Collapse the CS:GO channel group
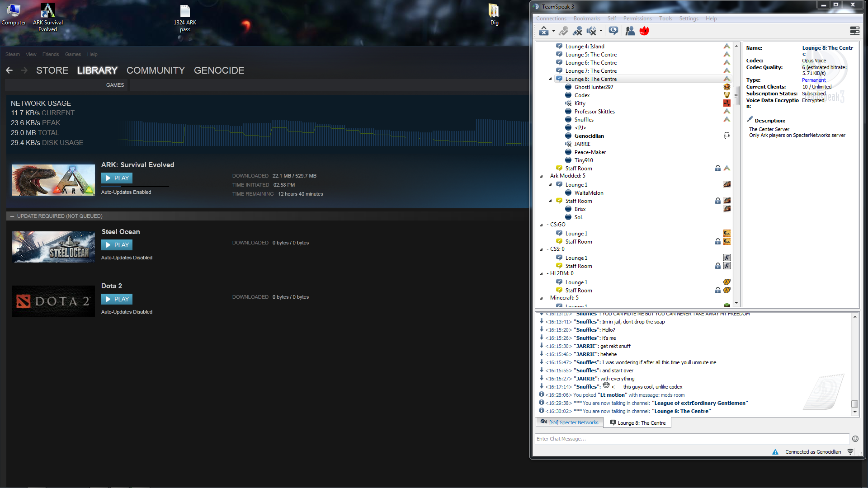The image size is (868, 488). click(541, 225)
